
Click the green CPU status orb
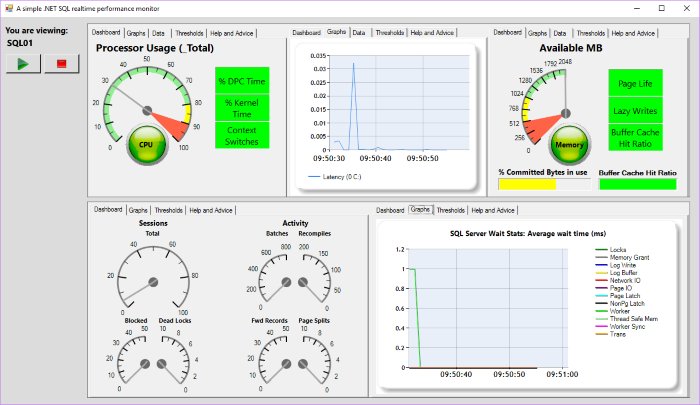[x=146, y=144]
